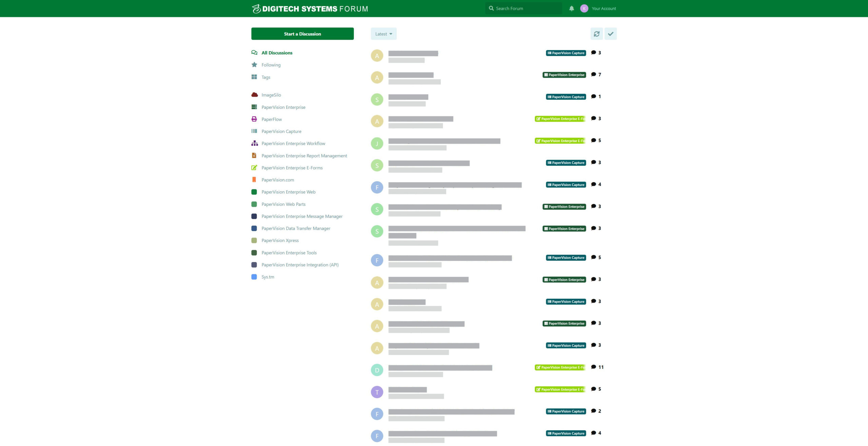Open PaperVision.com sidebar link

coord(278,180)
